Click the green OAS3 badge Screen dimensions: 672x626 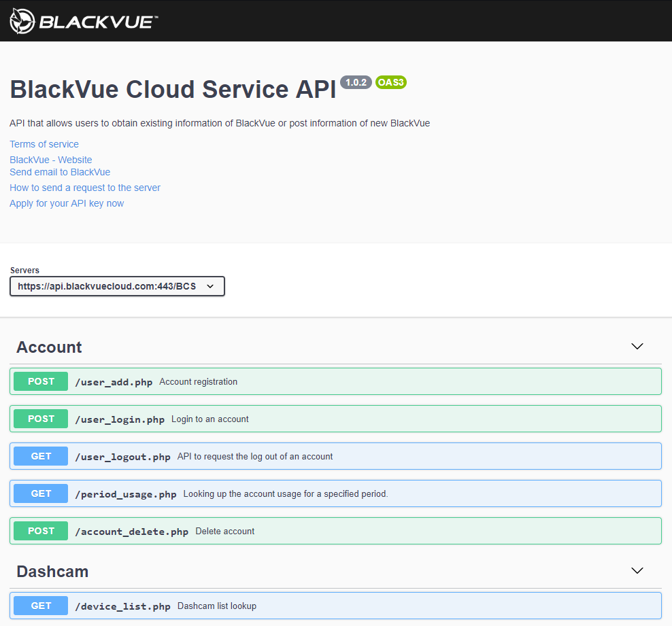(x=390, y=82)
